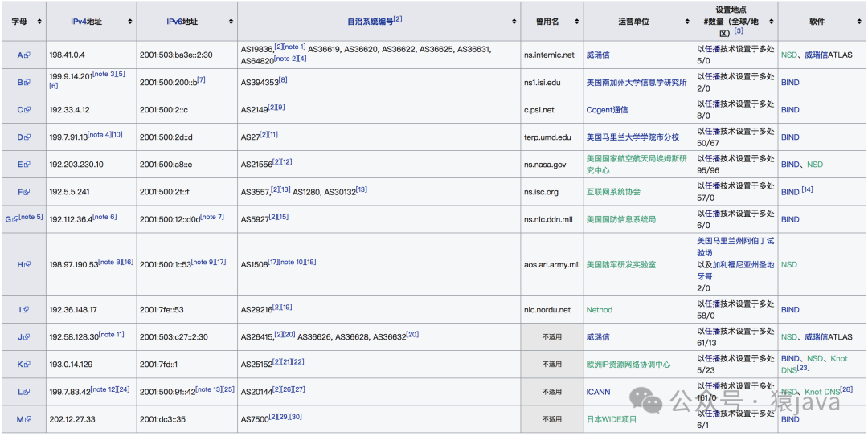
Task: Select IPv4 address 202.12.27.33
Action: [72, 419]
